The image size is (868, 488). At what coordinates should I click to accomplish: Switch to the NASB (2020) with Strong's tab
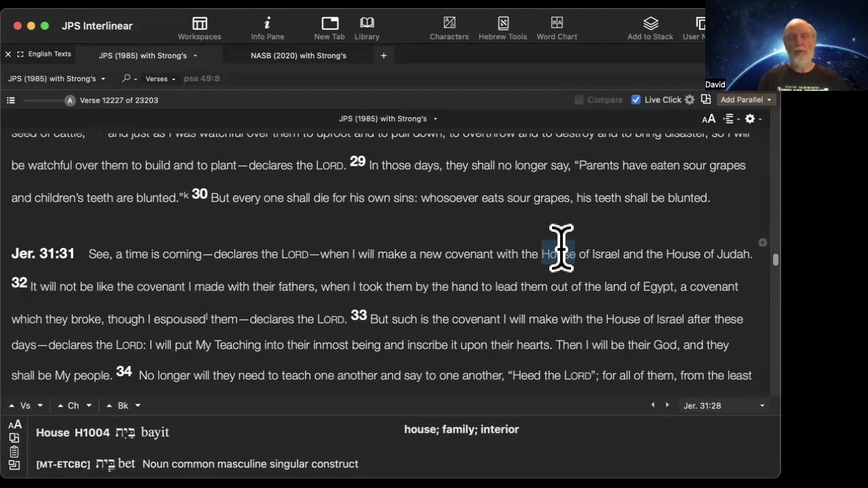tap(298, 56)
